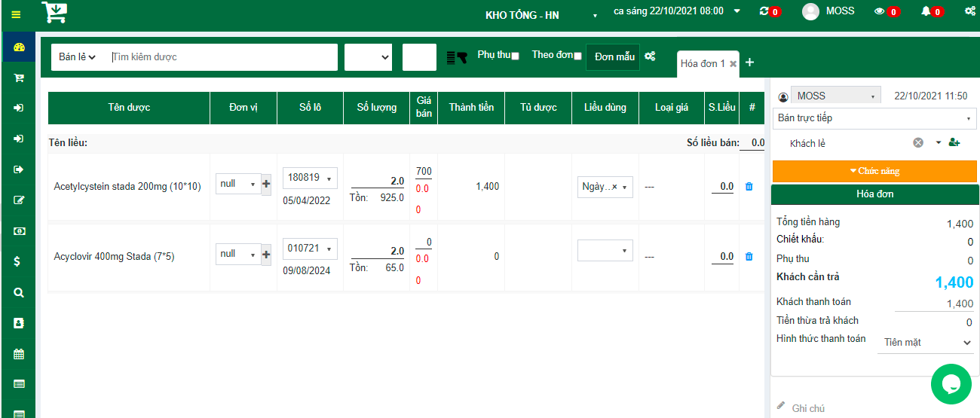Click the sync refresh icon in header

click(764, 11)
